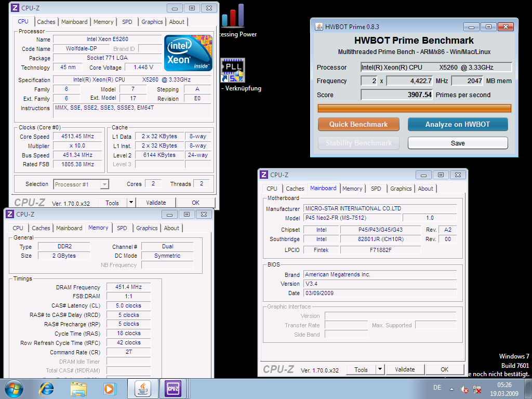Image resolution: width=532 pixels, height=399 pixels.
Task: Open Memory tab in the CPU window
Action: coord(103,22)
